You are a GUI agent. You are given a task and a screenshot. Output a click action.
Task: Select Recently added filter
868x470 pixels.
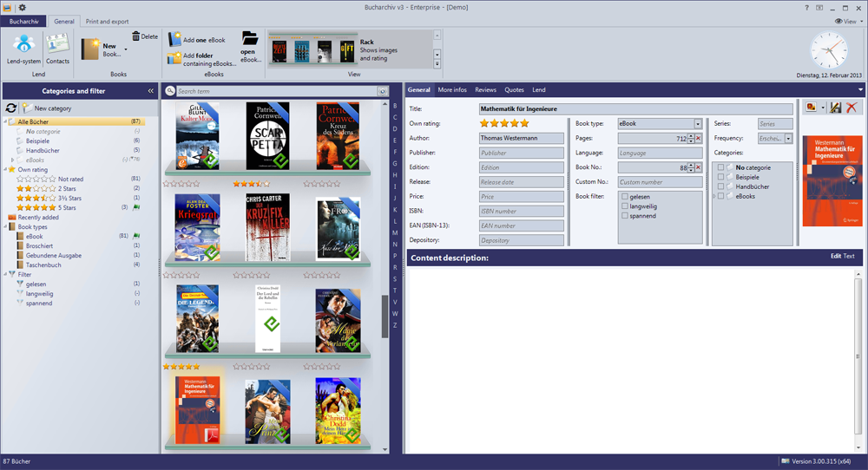click(x=38, y=218)
